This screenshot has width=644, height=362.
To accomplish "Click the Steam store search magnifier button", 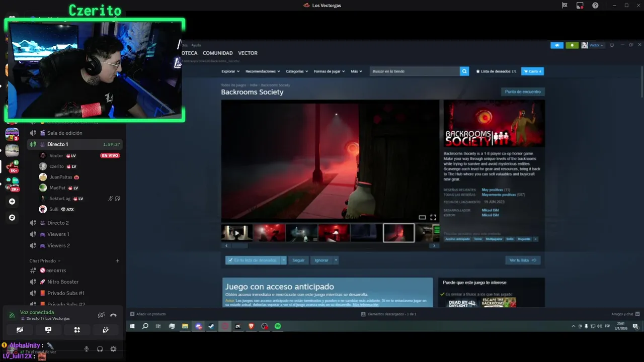I will [464, 71].
